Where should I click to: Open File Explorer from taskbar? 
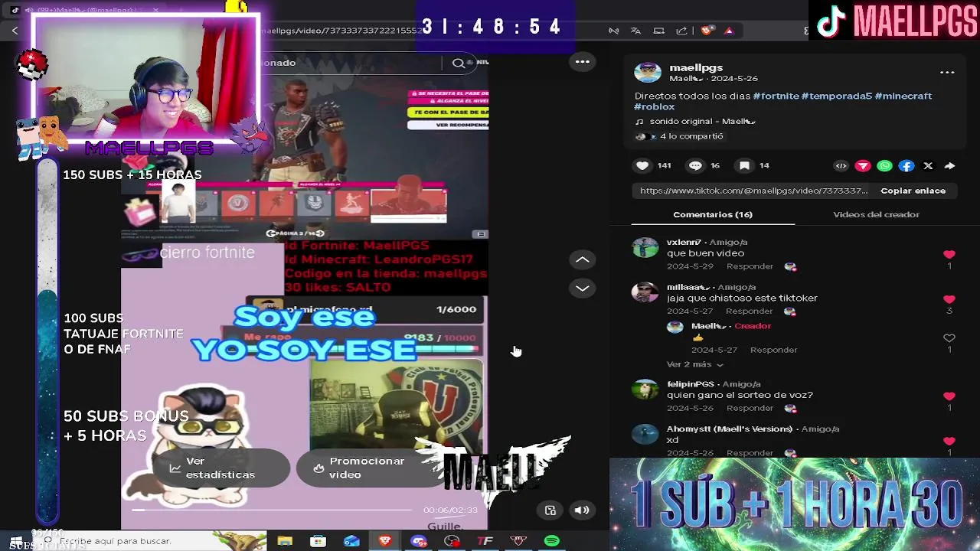pos(285,541)
